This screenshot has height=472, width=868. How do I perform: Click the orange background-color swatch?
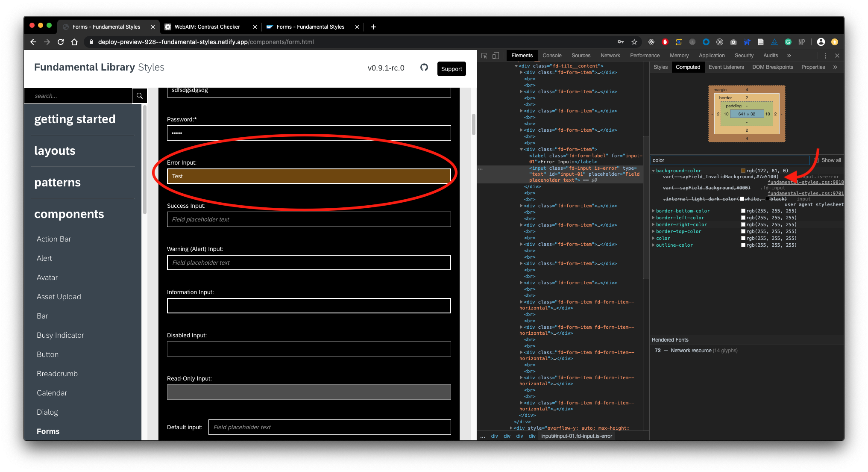pos(742,170)
